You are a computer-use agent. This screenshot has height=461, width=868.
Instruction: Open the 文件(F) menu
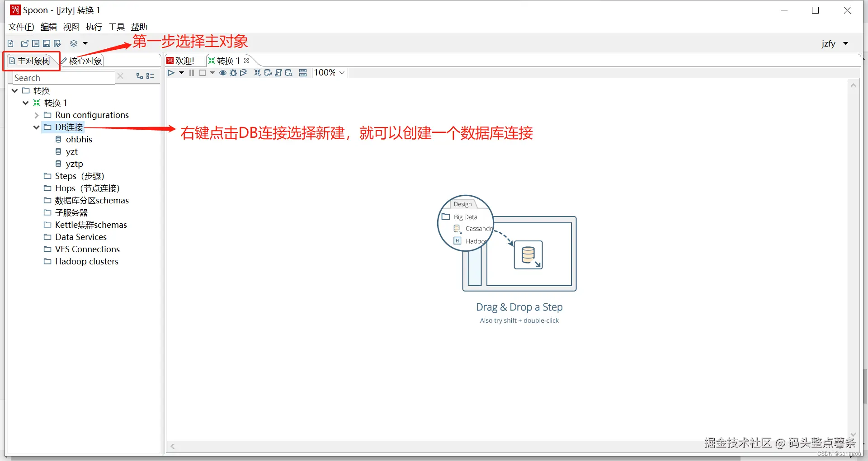[x=21, y=27]
